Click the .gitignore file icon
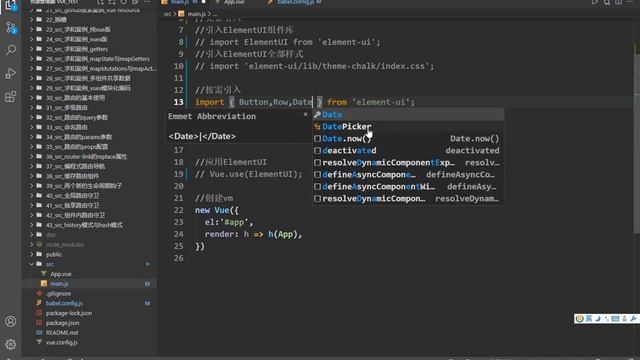 (39, 293)
